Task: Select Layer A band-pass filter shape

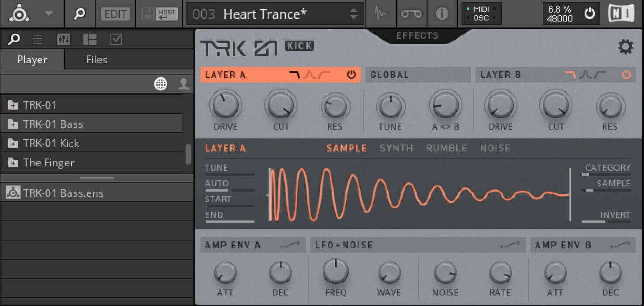Action: [310, 75]
